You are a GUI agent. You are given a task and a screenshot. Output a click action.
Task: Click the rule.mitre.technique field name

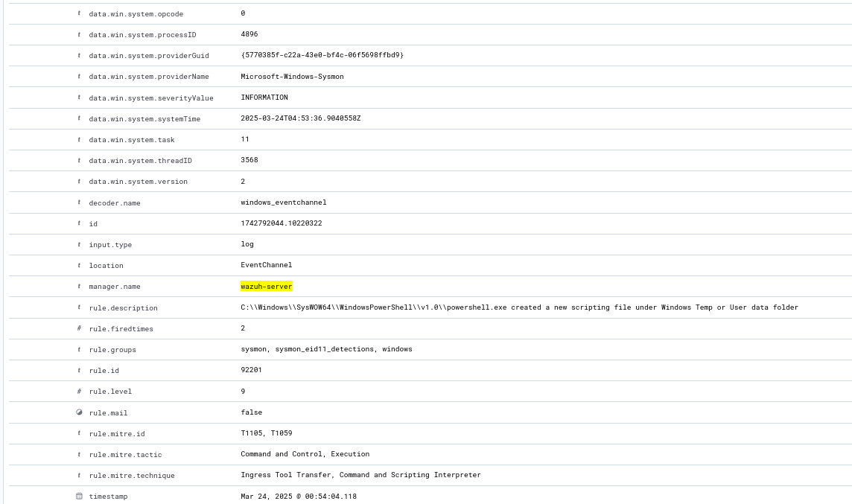132,475
